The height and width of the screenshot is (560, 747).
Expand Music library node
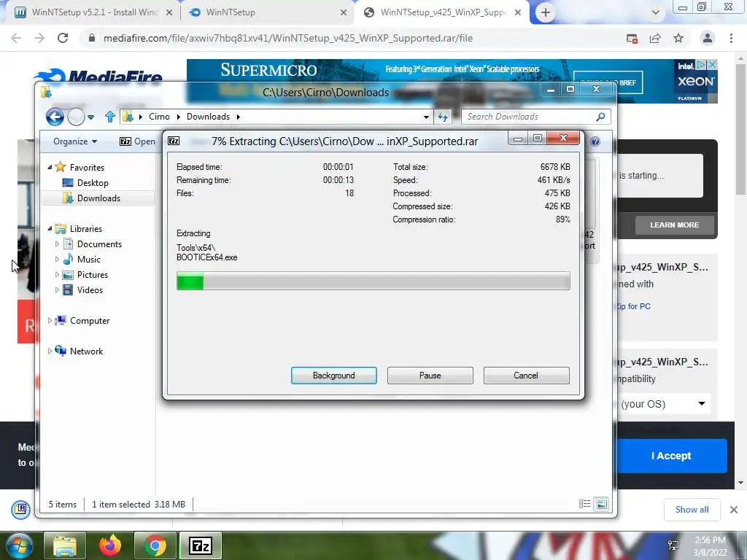[x=57, y=259]
